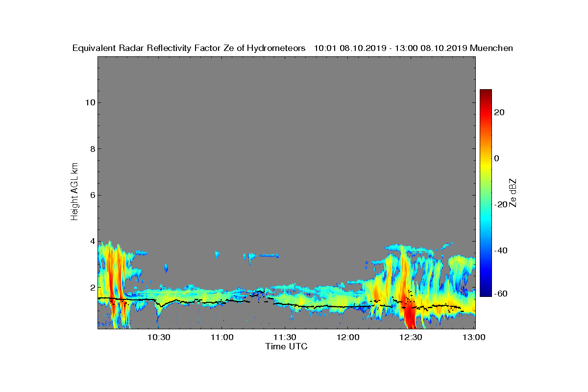Image resolution: width=588 pixels, height=392 pixels.
Task: Click the colorbar tick label '0'
Action: pyautogui.click(x=497, y=158)
